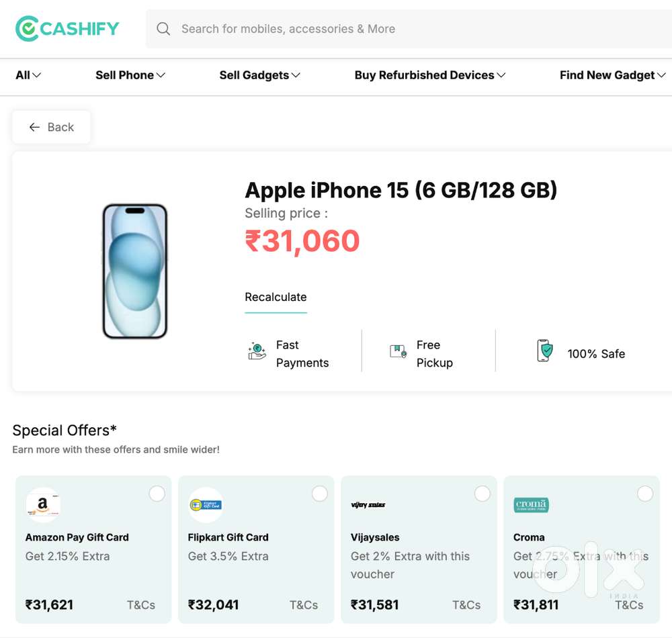Select the Amazon Pay Gift Card radio button

(157, 494)
